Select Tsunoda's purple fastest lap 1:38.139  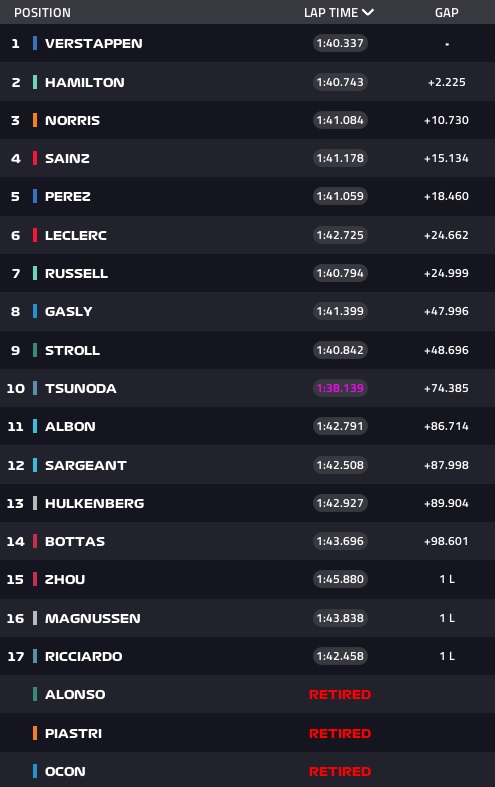[x=340, y=388]
